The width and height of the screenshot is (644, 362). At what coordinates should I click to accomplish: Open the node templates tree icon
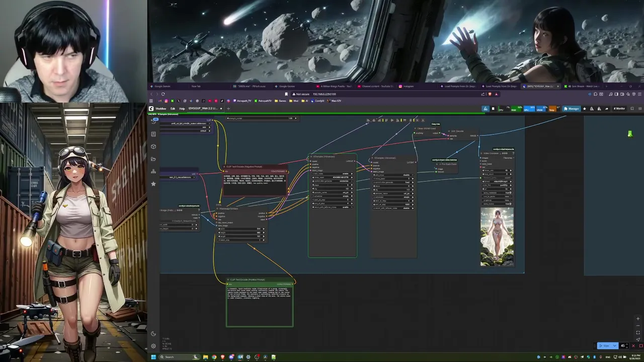153,171
